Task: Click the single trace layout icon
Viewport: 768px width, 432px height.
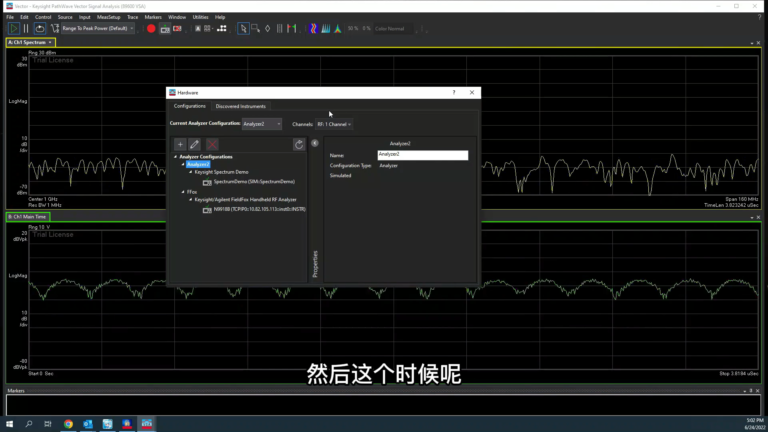Action: click(198, 28)
